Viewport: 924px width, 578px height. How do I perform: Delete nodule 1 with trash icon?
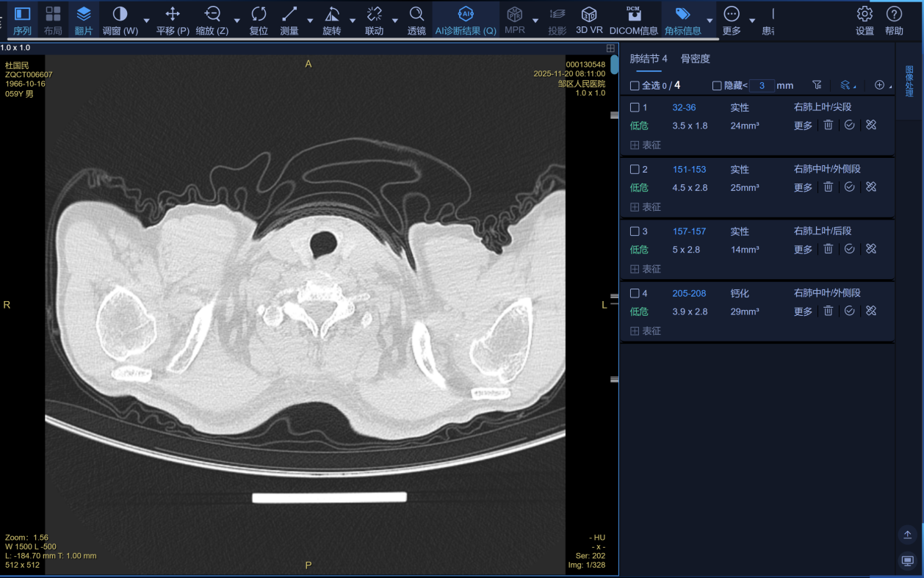[828, 126]
